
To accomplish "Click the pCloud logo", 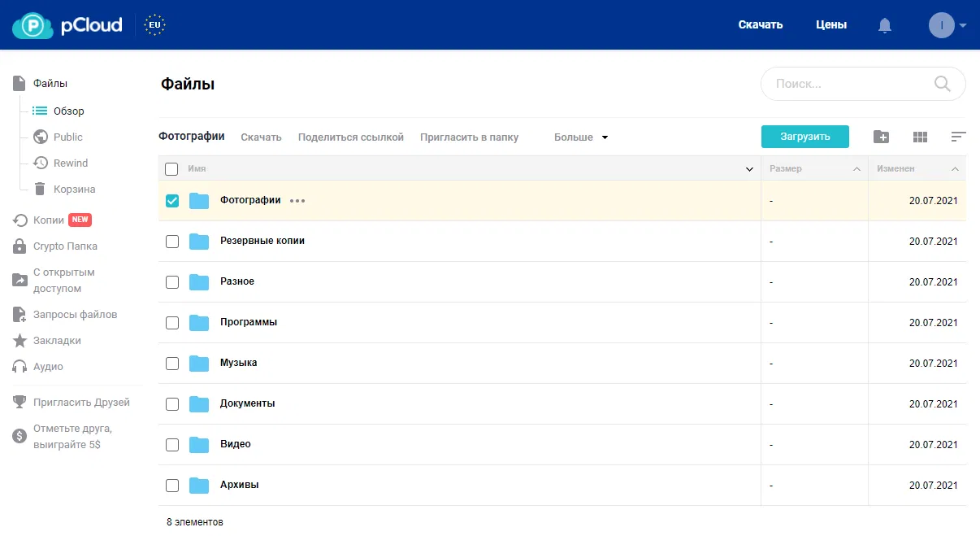I will (67, 25).
